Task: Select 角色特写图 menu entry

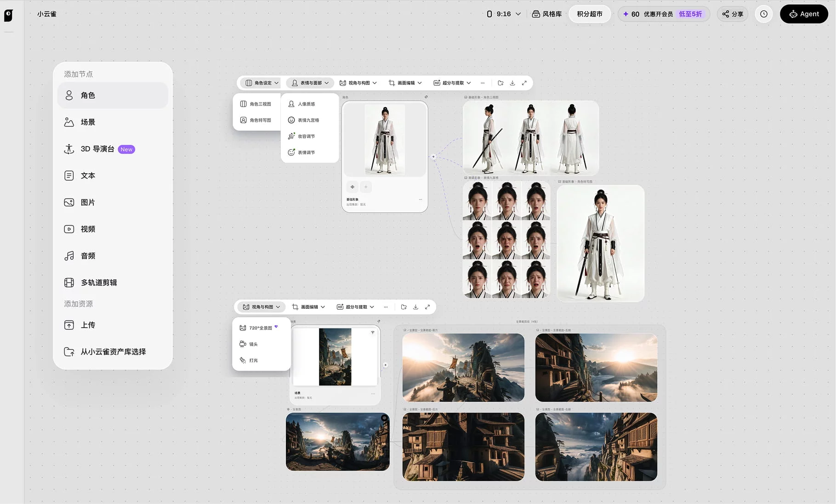Action: coord(256,120)
